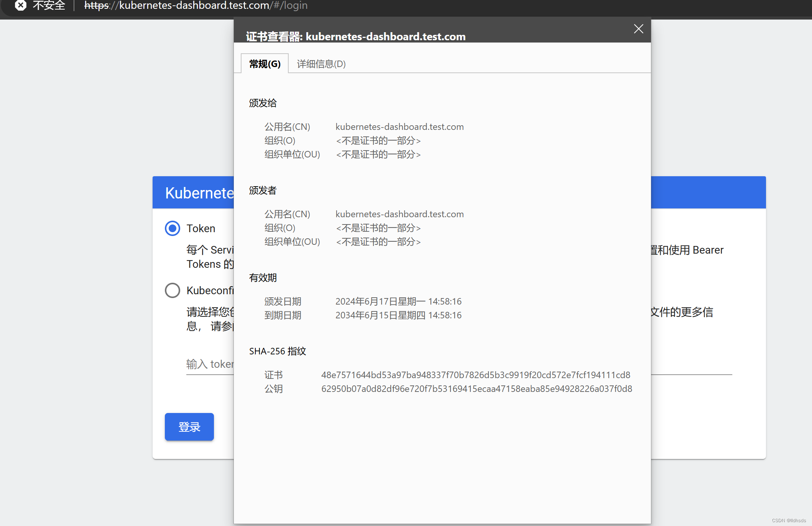This screenshot has height=526, width=812.
Task: Click the 组织(O) value under 颁发给
Action: pyautogui.click(x=378, y=141)
